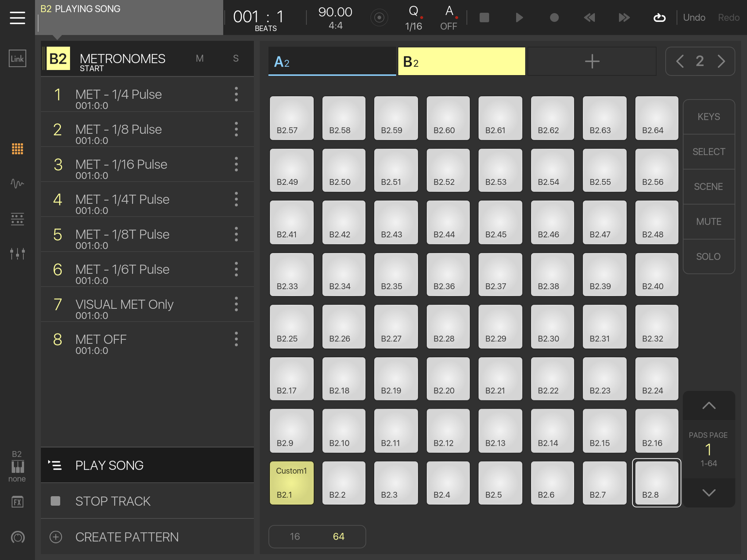Tap pad B2.64
The height and width of the screenshot is (560, 747).
[x=657, y=118]
